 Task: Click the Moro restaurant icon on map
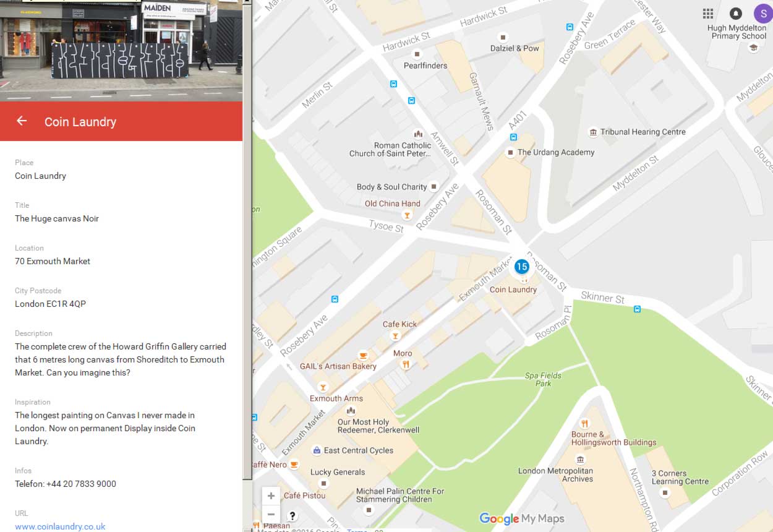coord(406,364)
